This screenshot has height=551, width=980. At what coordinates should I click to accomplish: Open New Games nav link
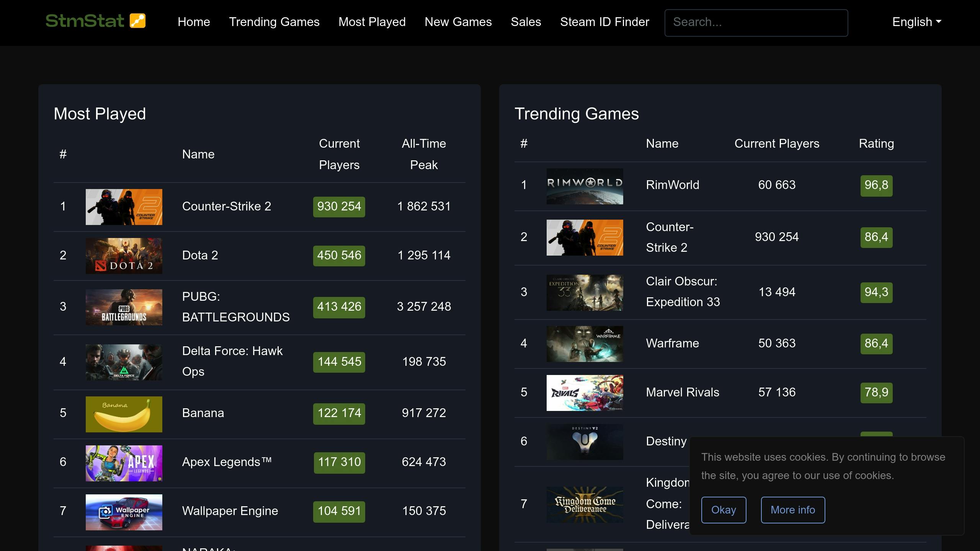click(x=458, y=22)
